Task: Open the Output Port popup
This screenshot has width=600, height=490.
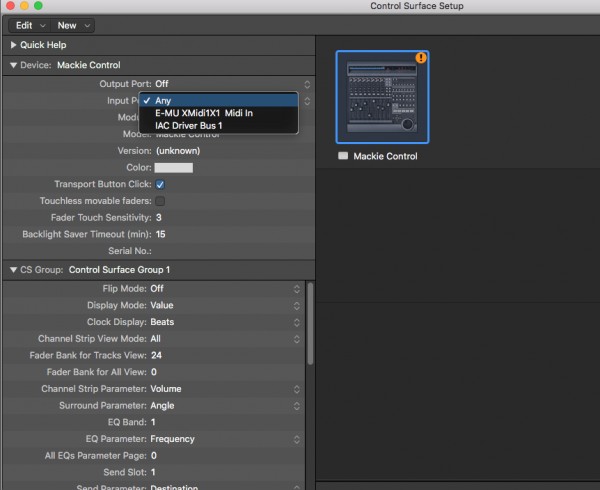Action: coord(232,84)
